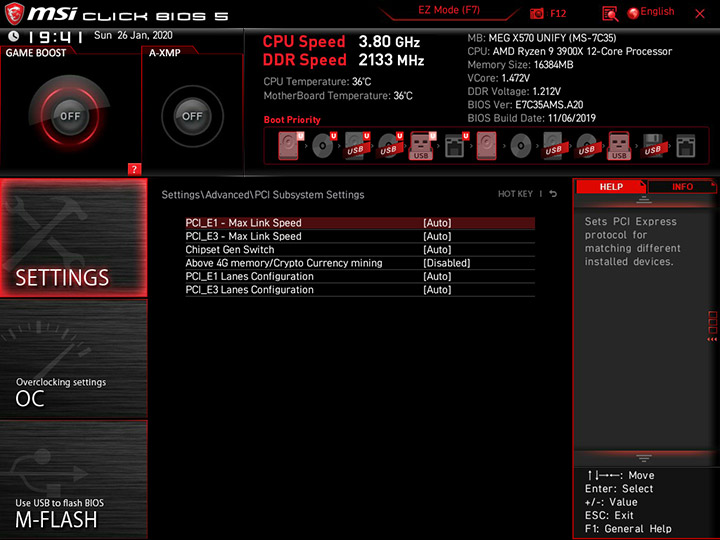Open the BIOS search magnifier icon

tap(610, 14)
